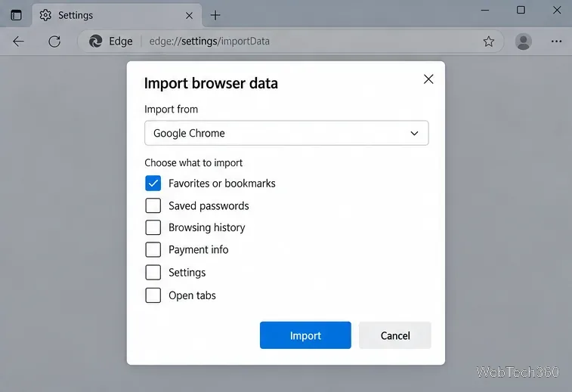Open the tab actions menu icon

16,15
